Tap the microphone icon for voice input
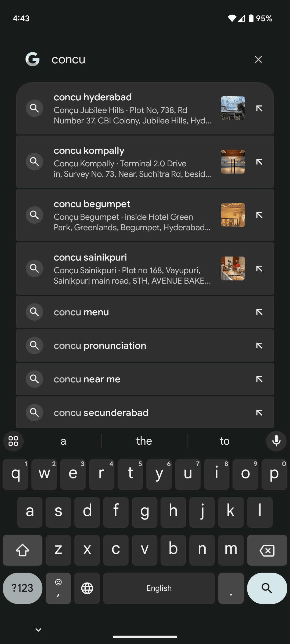The height and width of the screenshot is (644, 290). click(x=276, y=441)
